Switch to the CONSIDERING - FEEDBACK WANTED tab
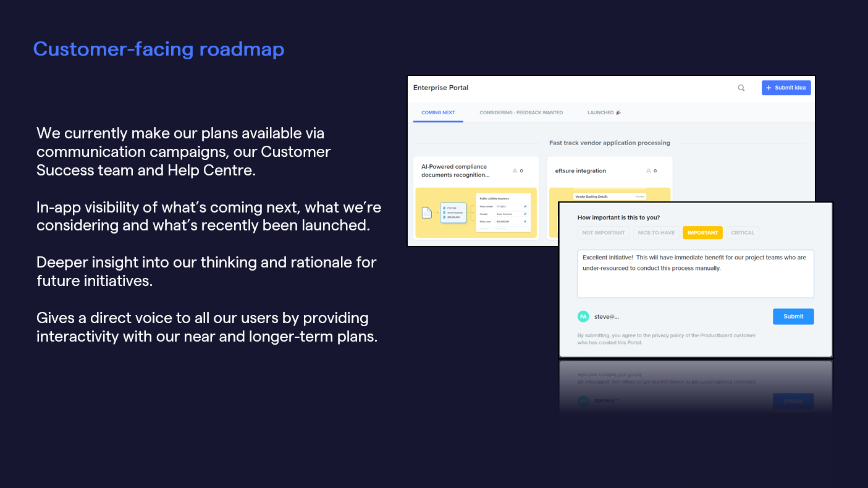Viewport: 868px width, 488px height. point(521,112)
